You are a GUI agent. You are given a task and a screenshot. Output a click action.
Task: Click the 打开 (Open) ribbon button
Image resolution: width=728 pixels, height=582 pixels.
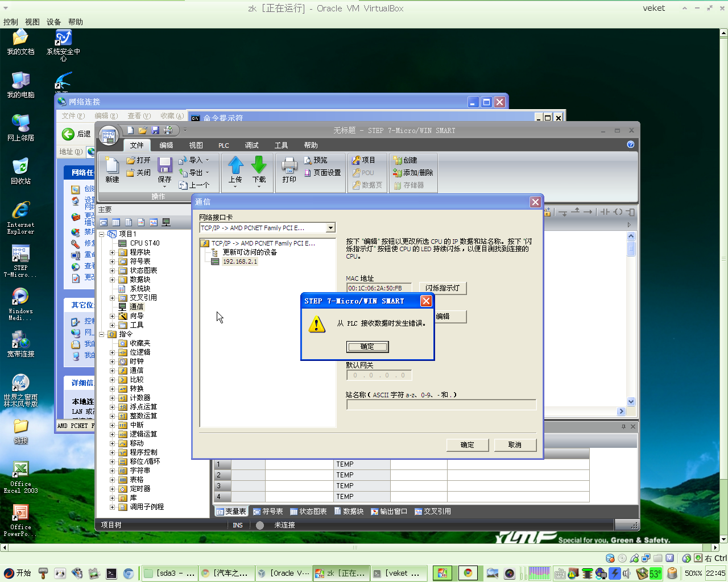[138, 160]
